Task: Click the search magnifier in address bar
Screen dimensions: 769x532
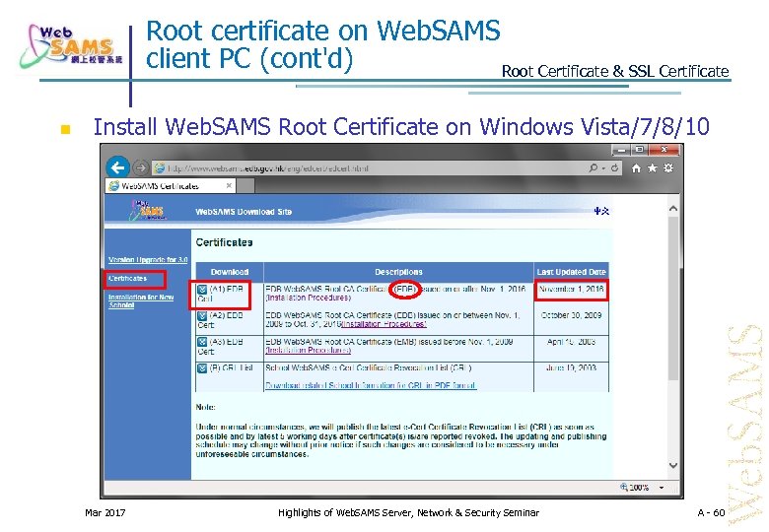Action: click(x=594, y=168)
